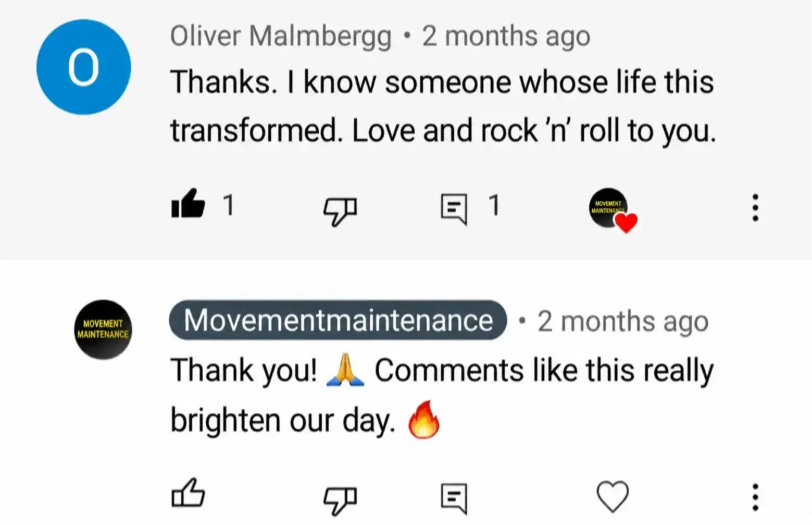Dislike the Movementmaintenance reply
Screen dimensions: 812x526
tap(340, 500)
